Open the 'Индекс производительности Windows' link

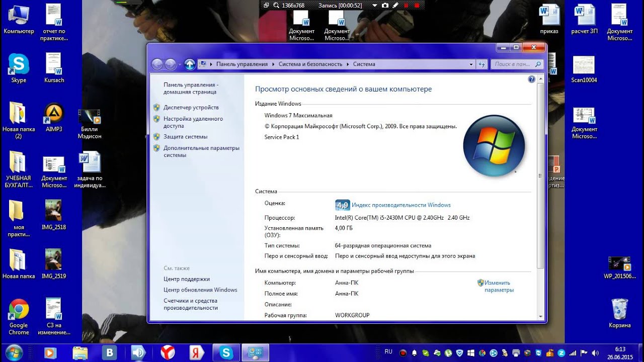point(401,205)
